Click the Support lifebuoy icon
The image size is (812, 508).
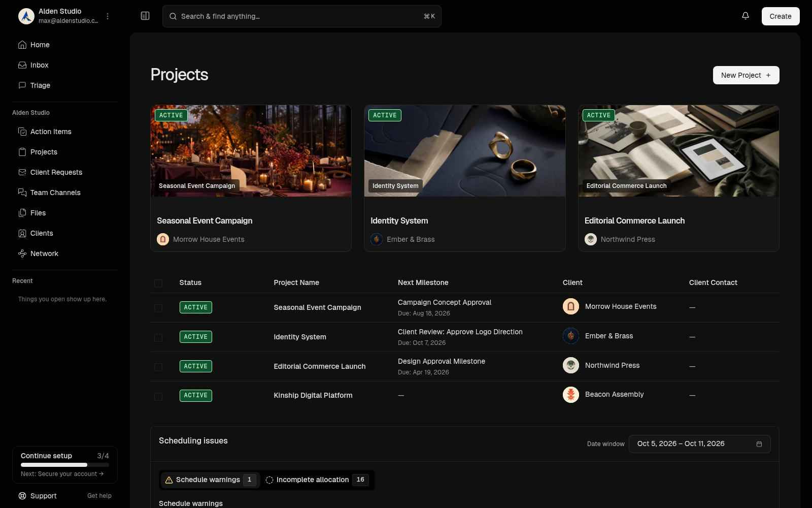click(22, 496)
